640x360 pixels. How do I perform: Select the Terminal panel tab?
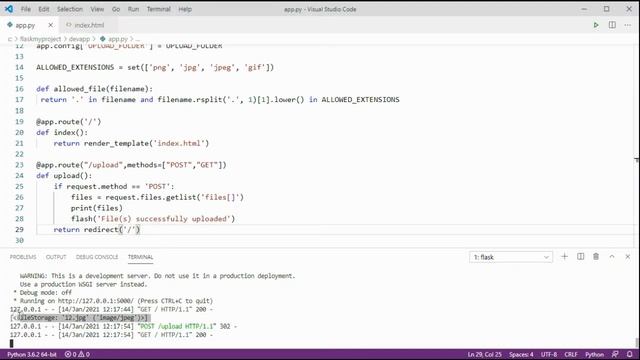tap(140, 257)
